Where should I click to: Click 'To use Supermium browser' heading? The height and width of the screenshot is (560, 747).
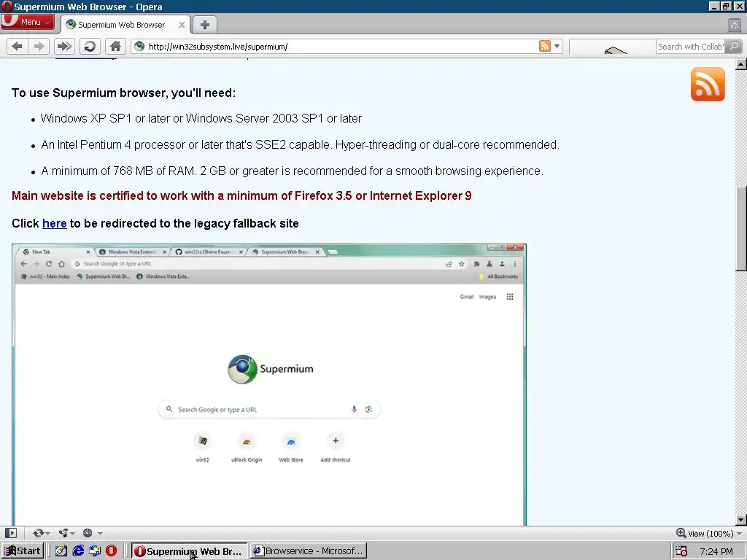123,93
